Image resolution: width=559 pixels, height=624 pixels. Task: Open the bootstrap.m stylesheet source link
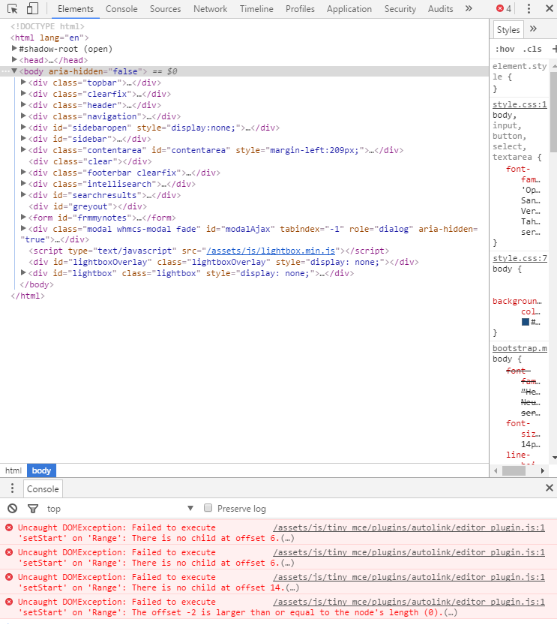coord(519,348)
